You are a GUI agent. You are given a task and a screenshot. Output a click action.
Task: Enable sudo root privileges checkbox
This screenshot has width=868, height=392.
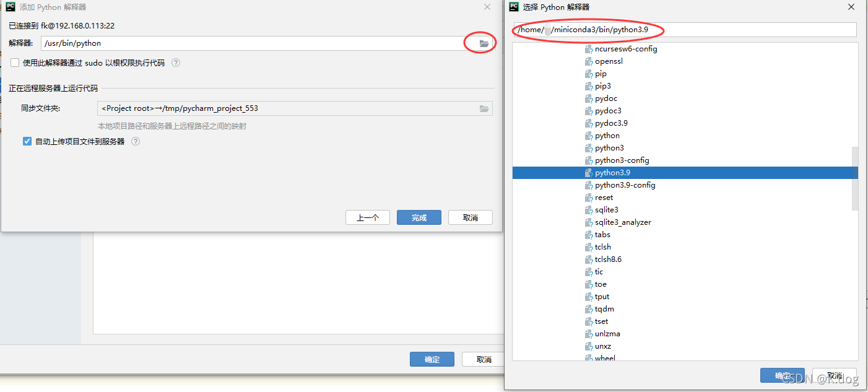[15, 63]
